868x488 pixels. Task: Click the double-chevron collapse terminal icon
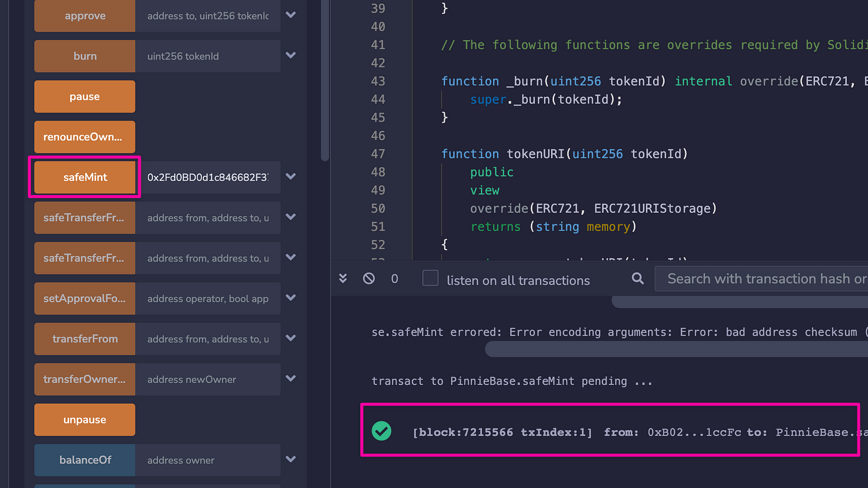[343, 278]
